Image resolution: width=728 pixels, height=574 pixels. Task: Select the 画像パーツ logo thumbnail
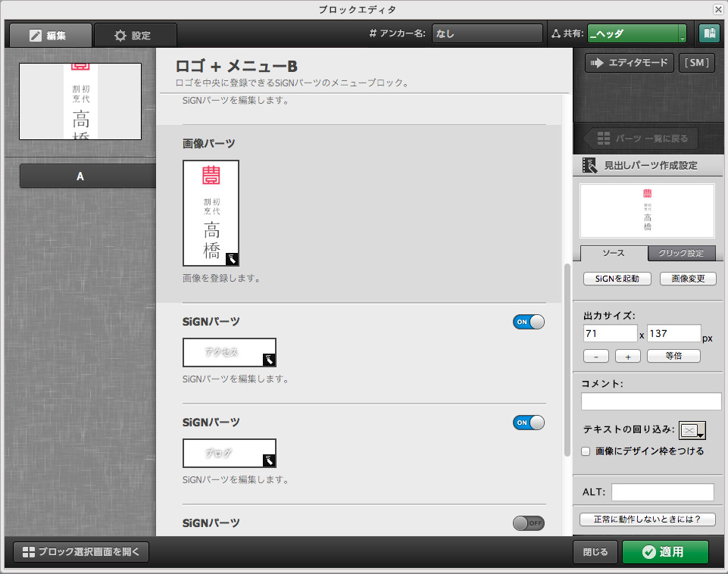tap(211, 213)
